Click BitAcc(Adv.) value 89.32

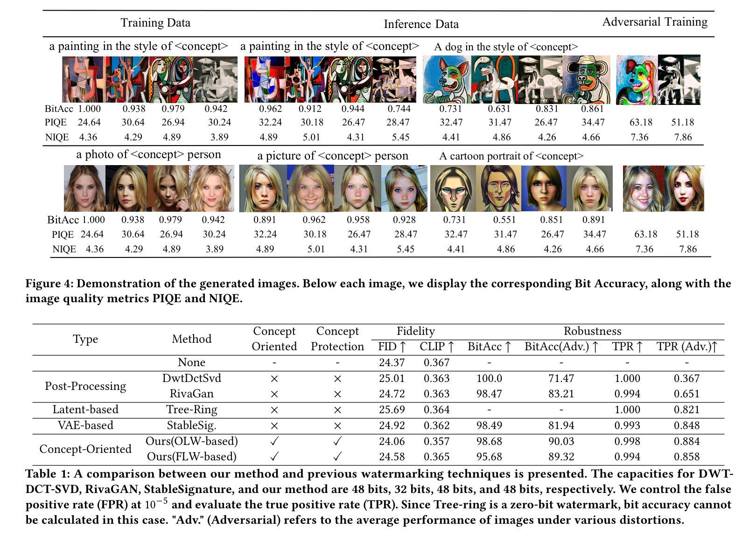click(x=561, y=457)
